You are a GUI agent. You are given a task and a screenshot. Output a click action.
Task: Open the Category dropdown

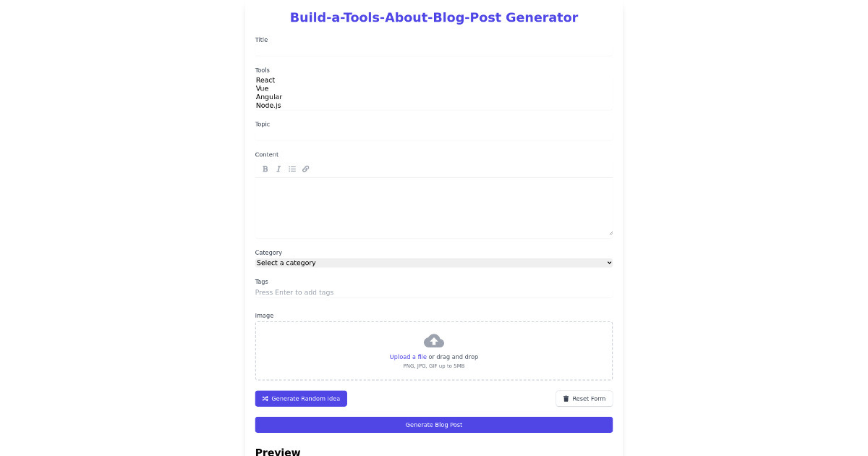[x=434, y=262]
